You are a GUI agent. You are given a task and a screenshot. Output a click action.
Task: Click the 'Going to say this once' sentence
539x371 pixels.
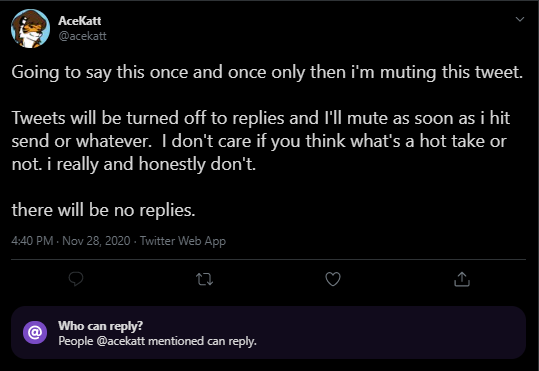(267, 73)
